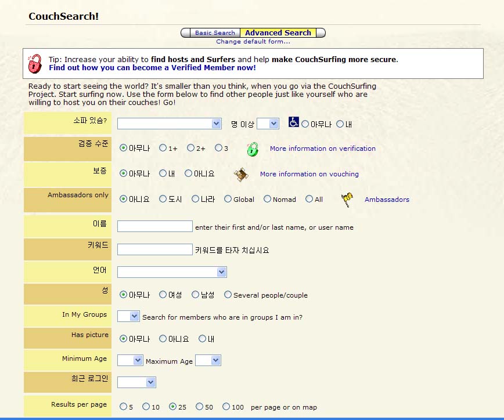
Task: Click the per page or on map text
Action: pos(284,407)
